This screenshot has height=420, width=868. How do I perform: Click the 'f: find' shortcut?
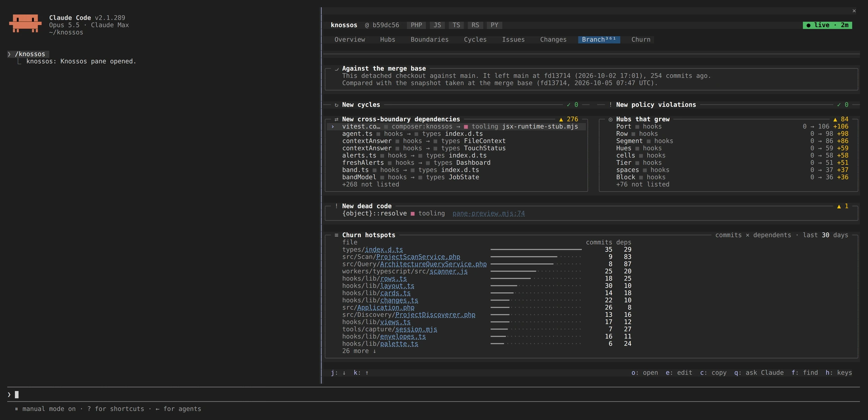(805, 373)
